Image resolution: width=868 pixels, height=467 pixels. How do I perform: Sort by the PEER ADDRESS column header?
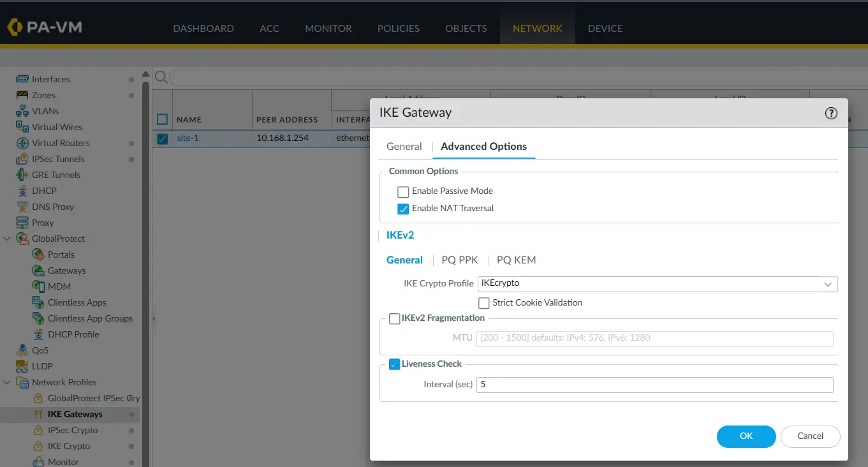coord(287,119)
